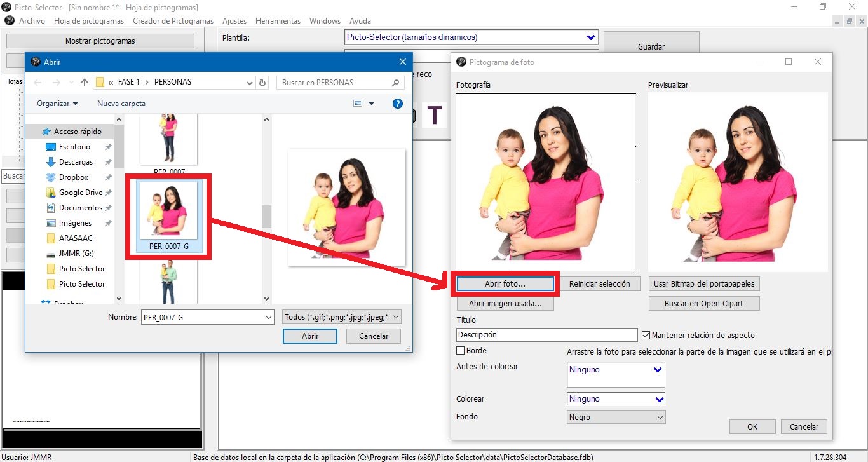868x462 pixels.
Task: Click the help question mark icon in Abrir dialog
Action: (x=398, y=103)
